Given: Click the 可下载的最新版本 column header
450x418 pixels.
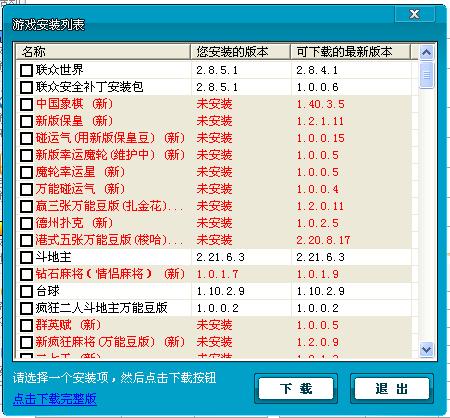Looking at the screenshot, I should point(351,52).
